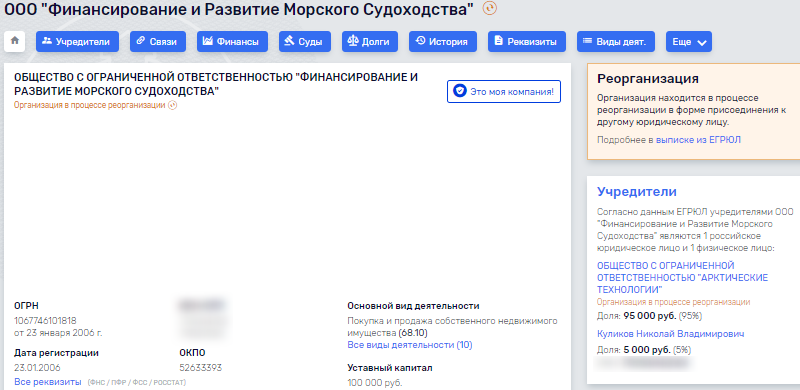
Task: Click the Учредители heading link
Action: click(x=637, y=192)
